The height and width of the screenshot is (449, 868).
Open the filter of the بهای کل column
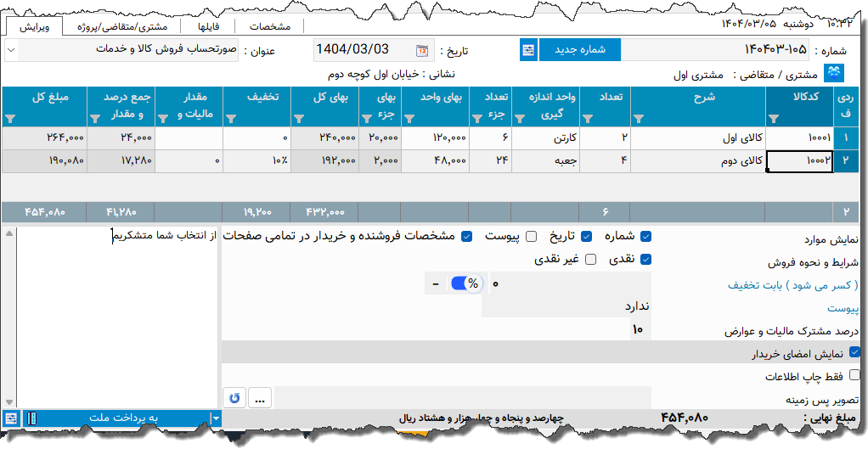coord(299,118)
